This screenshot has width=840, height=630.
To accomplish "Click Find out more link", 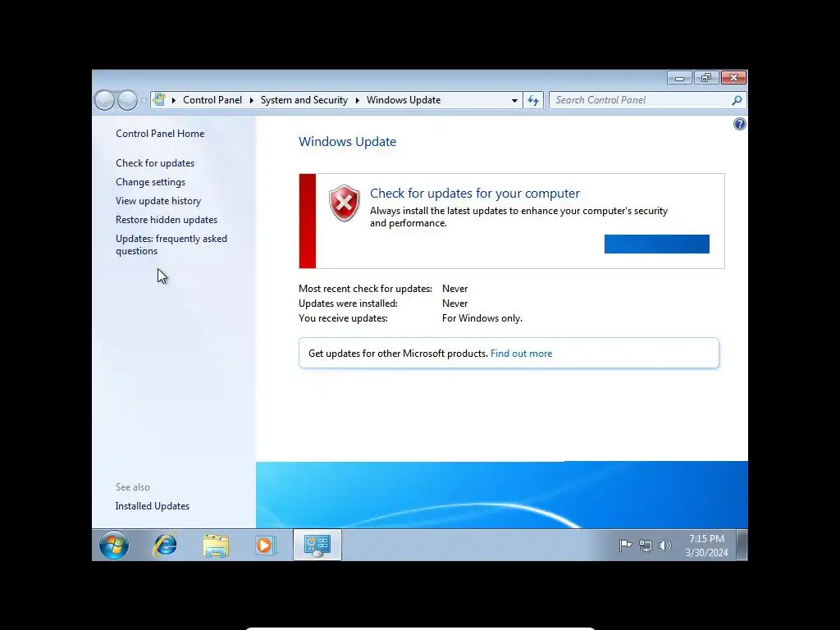I will (x=521, y=354).
